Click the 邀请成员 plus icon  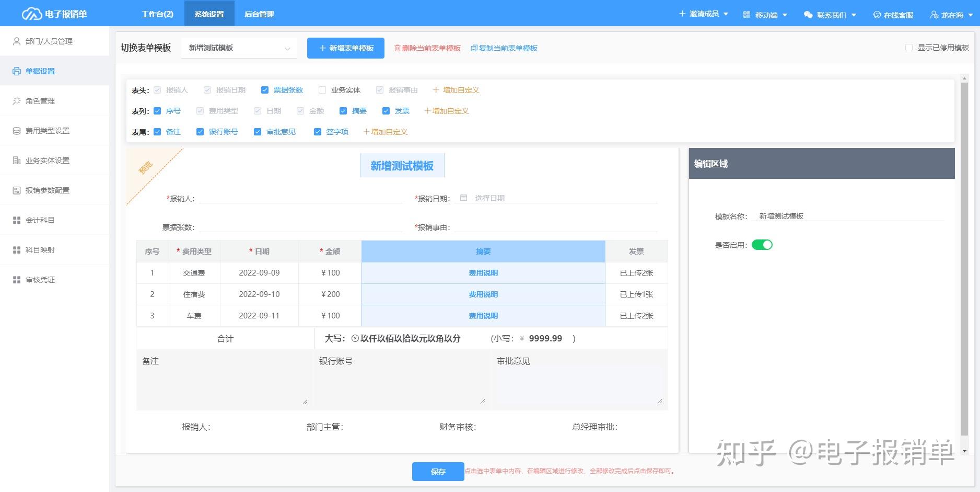tap(682, 14)
